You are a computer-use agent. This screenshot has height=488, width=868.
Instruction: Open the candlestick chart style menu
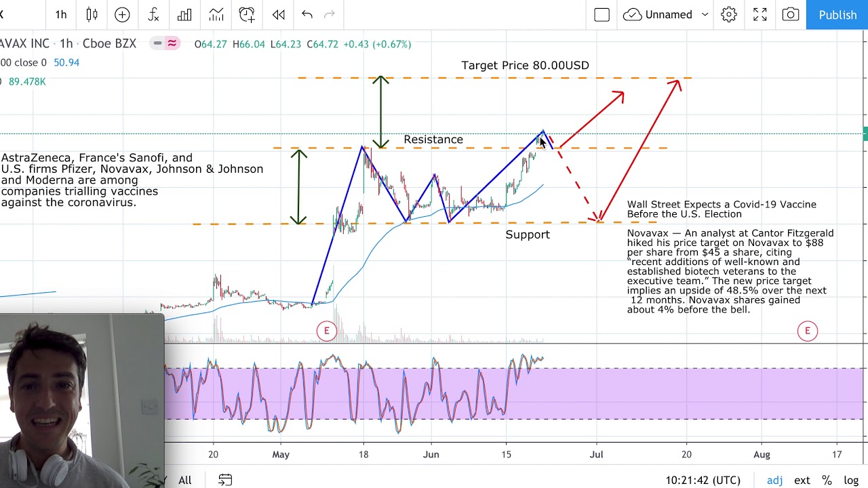coord(92,14)
